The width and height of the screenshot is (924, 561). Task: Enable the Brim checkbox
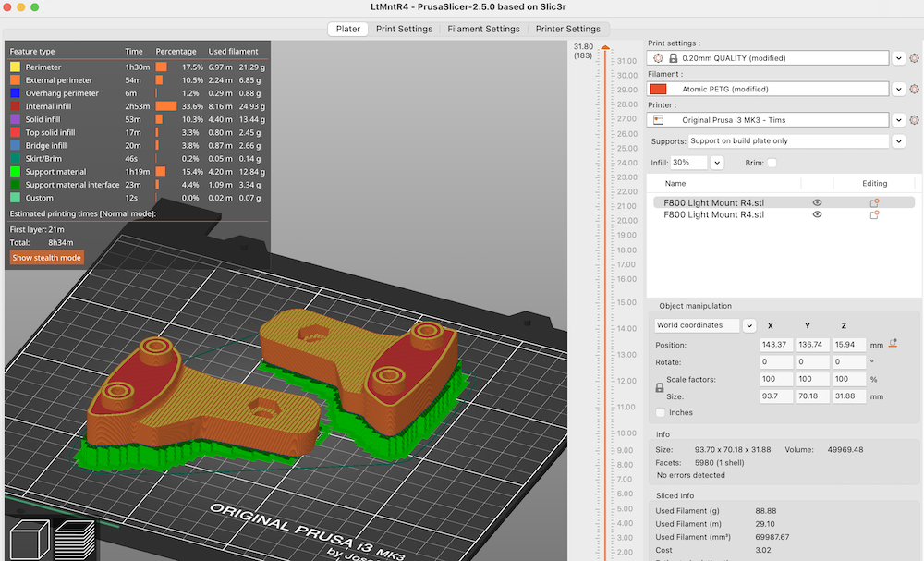pyautogui.click(x=772, y=163)
